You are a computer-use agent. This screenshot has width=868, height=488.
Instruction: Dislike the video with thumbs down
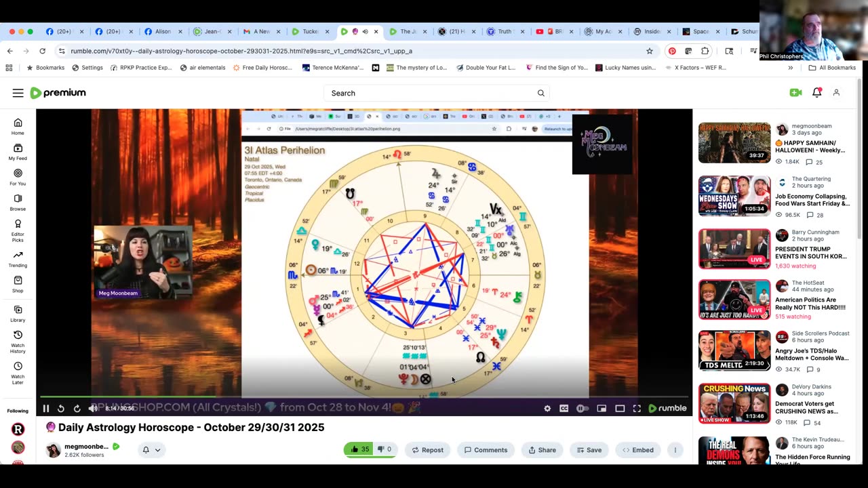(385, 449)
